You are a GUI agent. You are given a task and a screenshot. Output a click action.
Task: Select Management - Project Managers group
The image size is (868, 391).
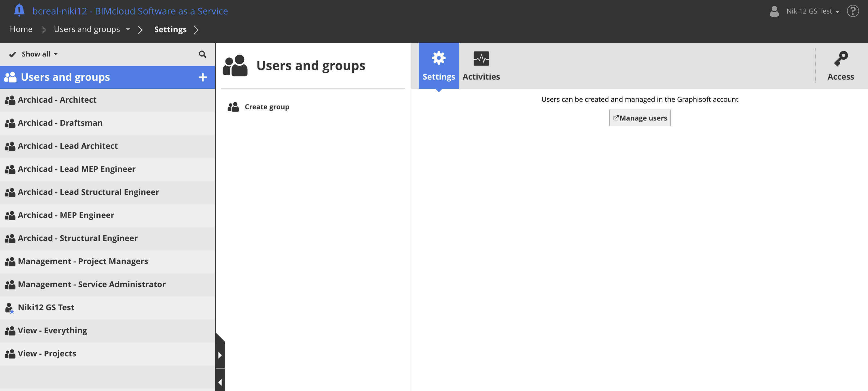pyautogui.click(x=107, y=262)
